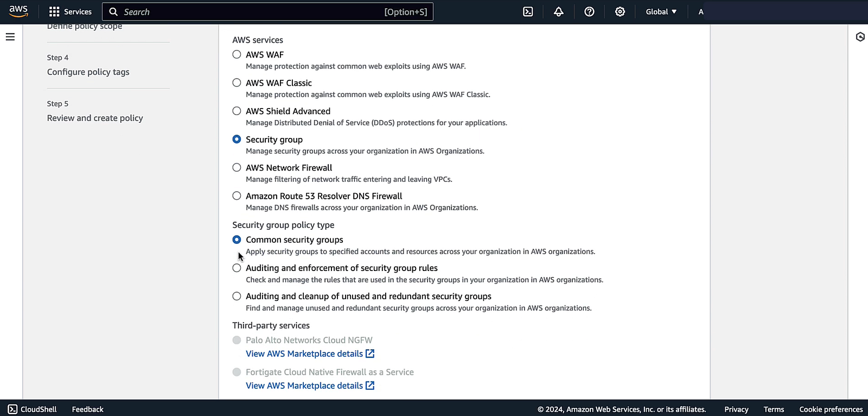Expand the hamburger navigation menu
Image resolution: width=868 pixels, height=416 pixels.
click(x=10, y=37)
